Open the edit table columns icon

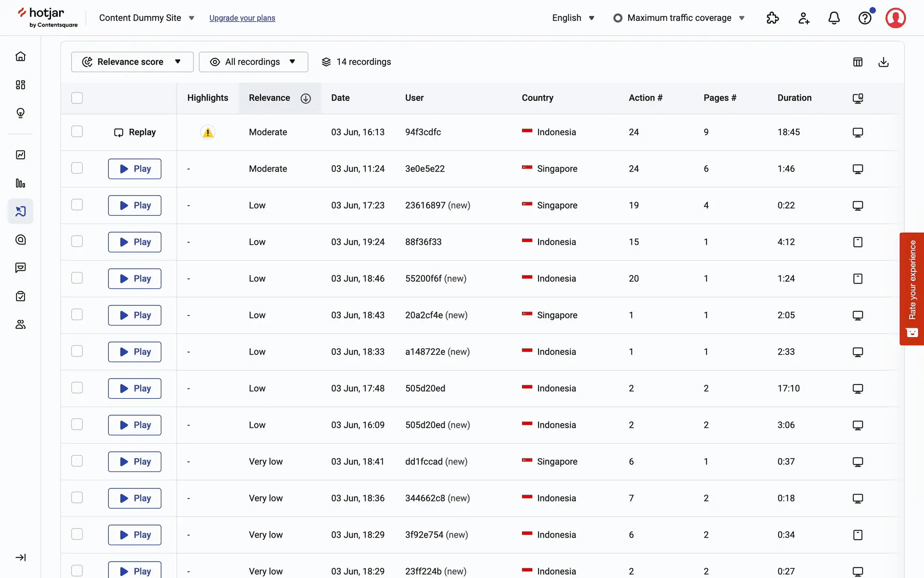[x=858, y=62]
